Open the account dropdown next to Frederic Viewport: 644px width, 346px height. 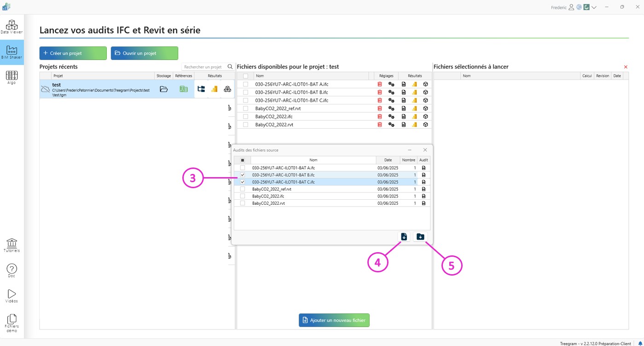point(593,7)
